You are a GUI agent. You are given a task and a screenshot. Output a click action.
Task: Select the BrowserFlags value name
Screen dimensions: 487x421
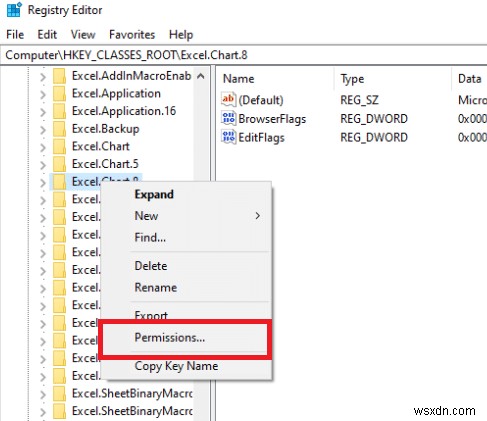pos(272,119)
